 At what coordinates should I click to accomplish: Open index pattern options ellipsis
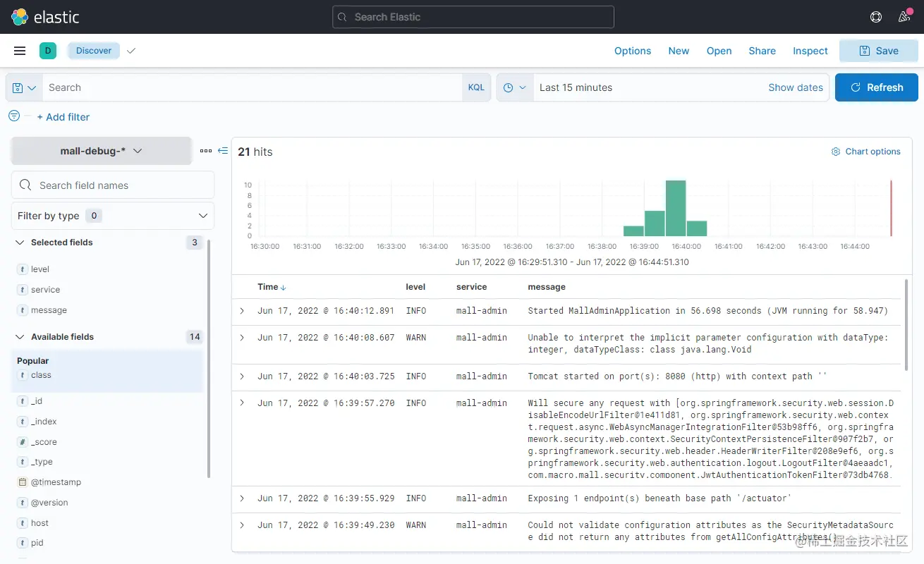tap(206, 151)
